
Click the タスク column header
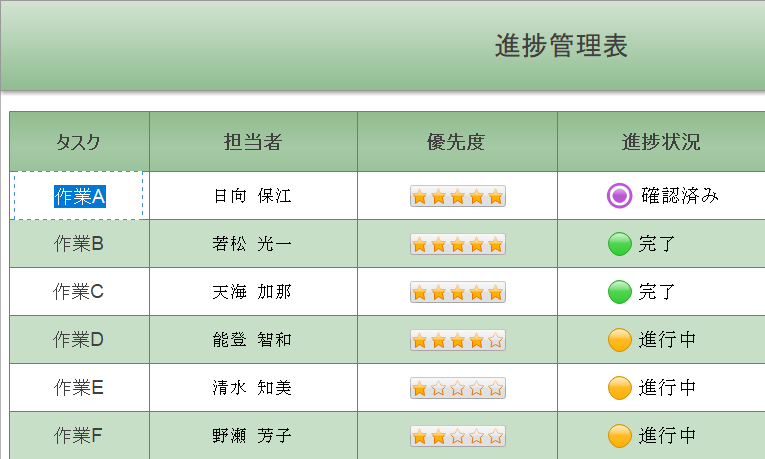(x=79, y=142)
